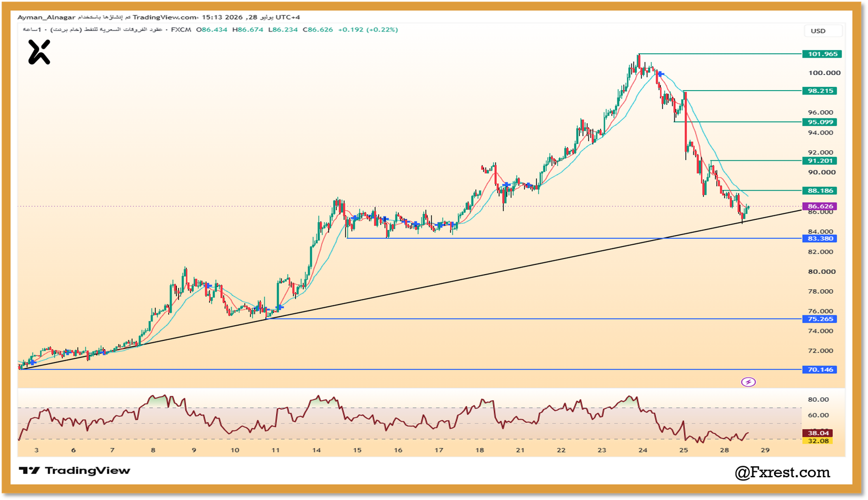The height and width of the screenshot is (500, 868).
Task: Click the TradingView.com text in header
Action: [164, 17]
